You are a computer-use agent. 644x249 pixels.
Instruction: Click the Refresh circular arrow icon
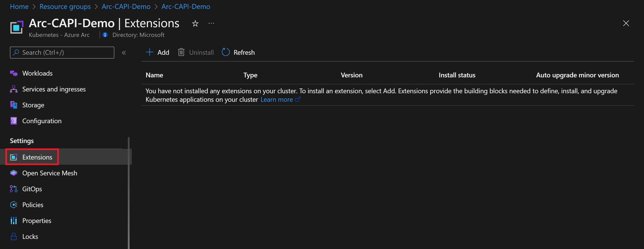(x=226, y=52)
